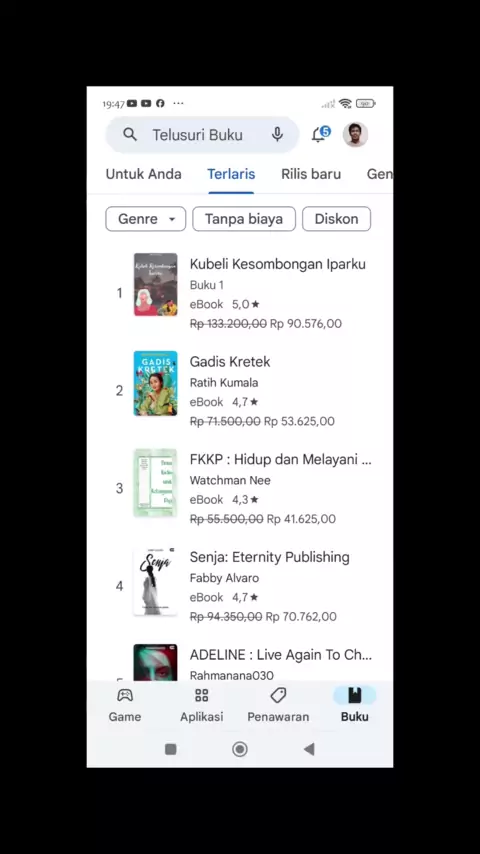Tap the Android back triangle button
The width and height of the screenshot is (480, 854).
(x=309, y=749)
